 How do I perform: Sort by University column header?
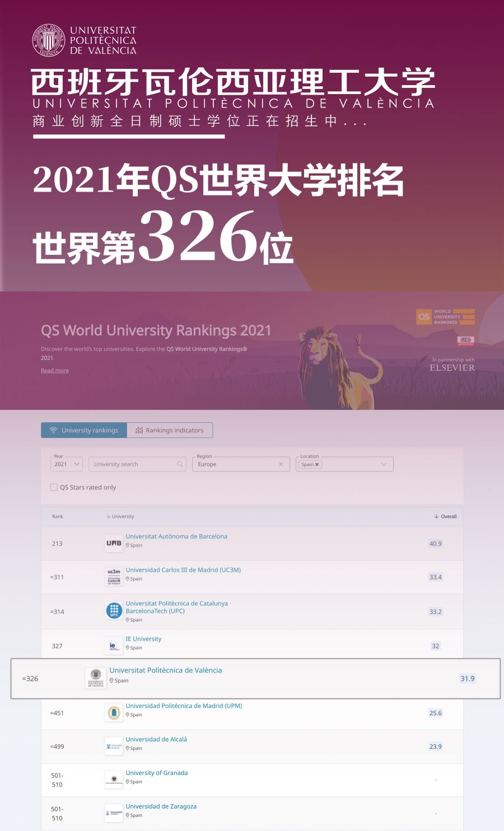[x=120, y=516]
